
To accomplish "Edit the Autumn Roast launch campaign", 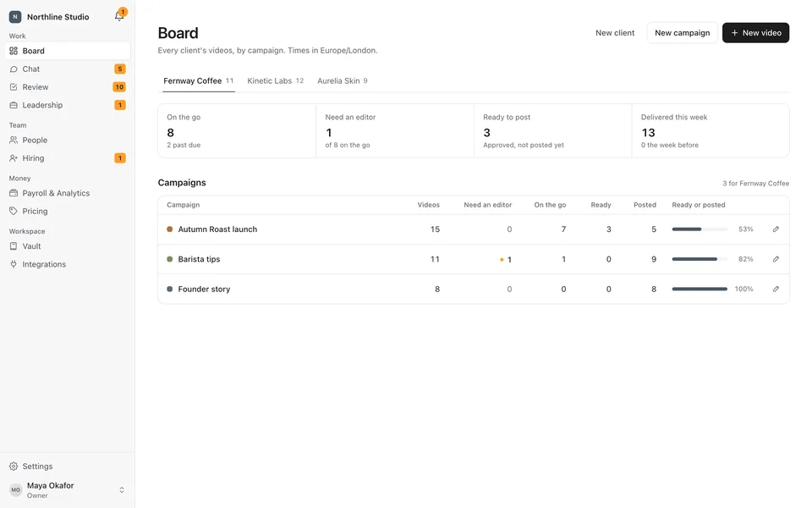I will click(x=776, y=229).
